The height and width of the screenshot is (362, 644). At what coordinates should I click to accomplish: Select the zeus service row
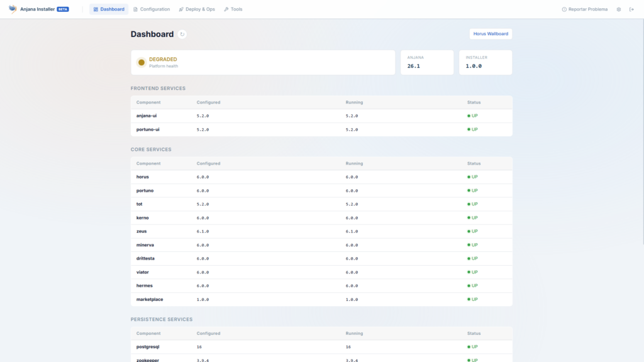click(321, 231)
